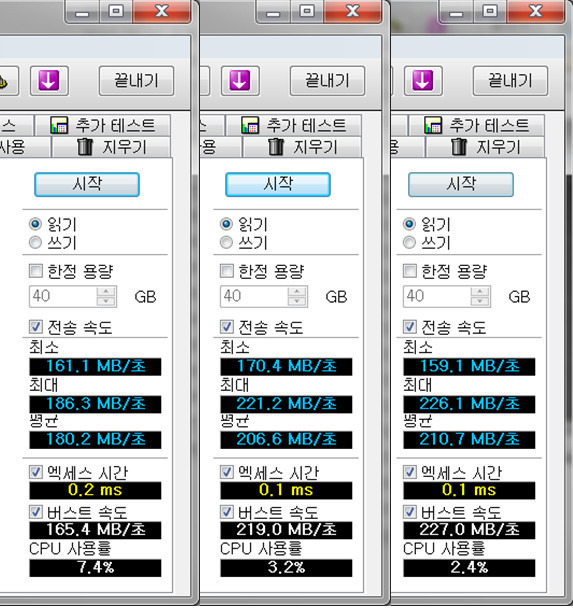This screenshot has height=609, width=573.
Task: Enable 한정 용량 checkbox in middle window
Action: click(226, 271)
